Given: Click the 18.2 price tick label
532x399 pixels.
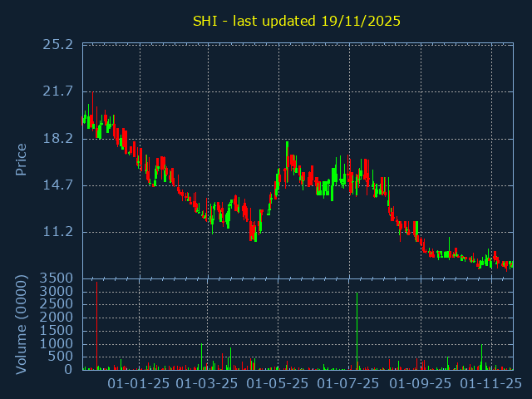Looking at the screenshot, I should click(58, 138).
